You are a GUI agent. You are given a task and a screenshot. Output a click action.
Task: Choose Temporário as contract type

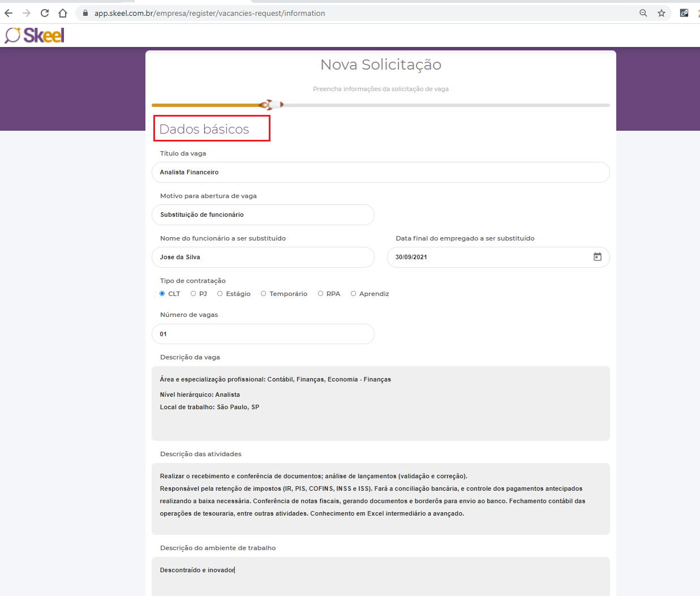click(x=264, y=294)
